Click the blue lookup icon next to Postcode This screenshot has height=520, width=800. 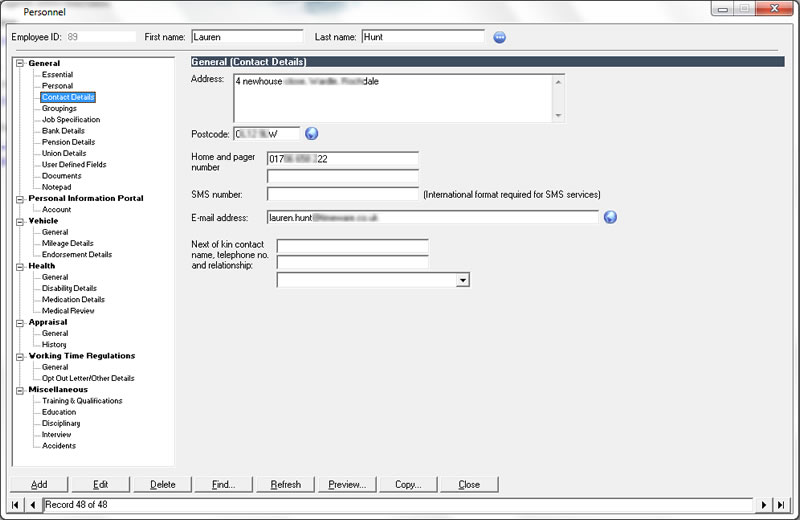pyautogui.click(x=311, y=133)
